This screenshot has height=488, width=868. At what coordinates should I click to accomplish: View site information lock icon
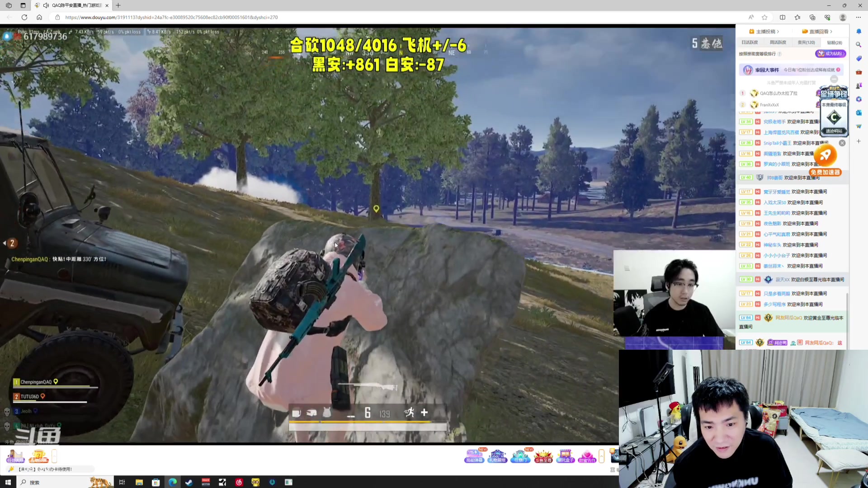[57, 17]
